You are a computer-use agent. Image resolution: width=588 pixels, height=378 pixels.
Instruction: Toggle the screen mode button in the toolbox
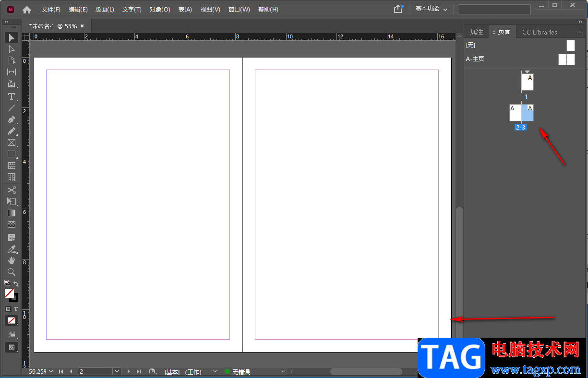pos(12,347)
